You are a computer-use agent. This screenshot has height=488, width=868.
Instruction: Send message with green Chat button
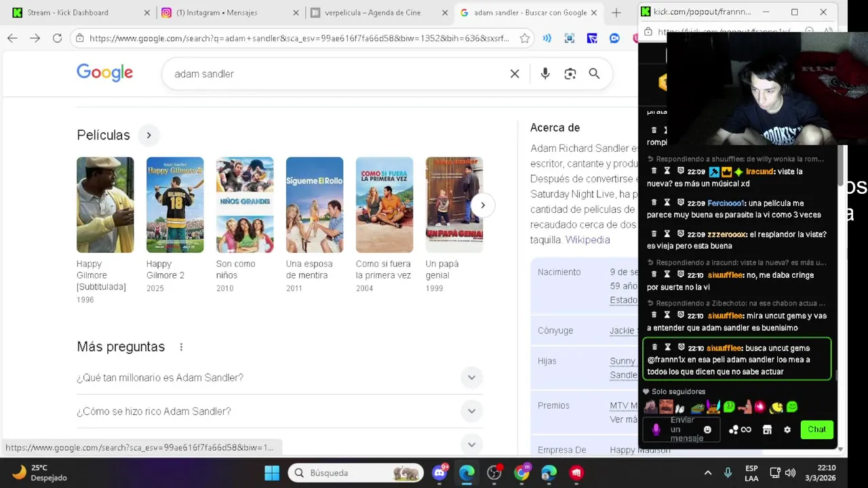(x=816, y=430)
